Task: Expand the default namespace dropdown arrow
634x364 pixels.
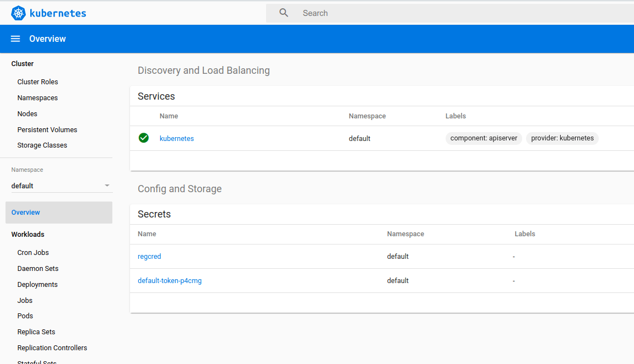Action: [107, 186]
